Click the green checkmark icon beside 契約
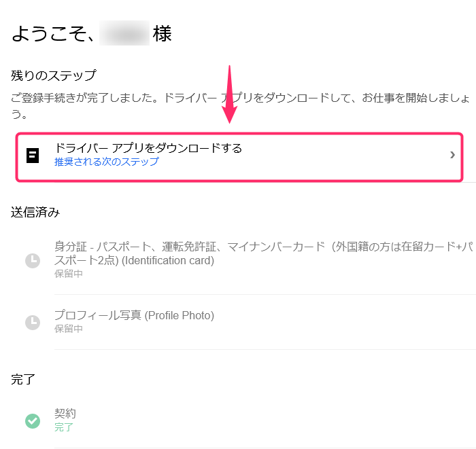This screenshot has height=449, width=476. click(33, 421)
